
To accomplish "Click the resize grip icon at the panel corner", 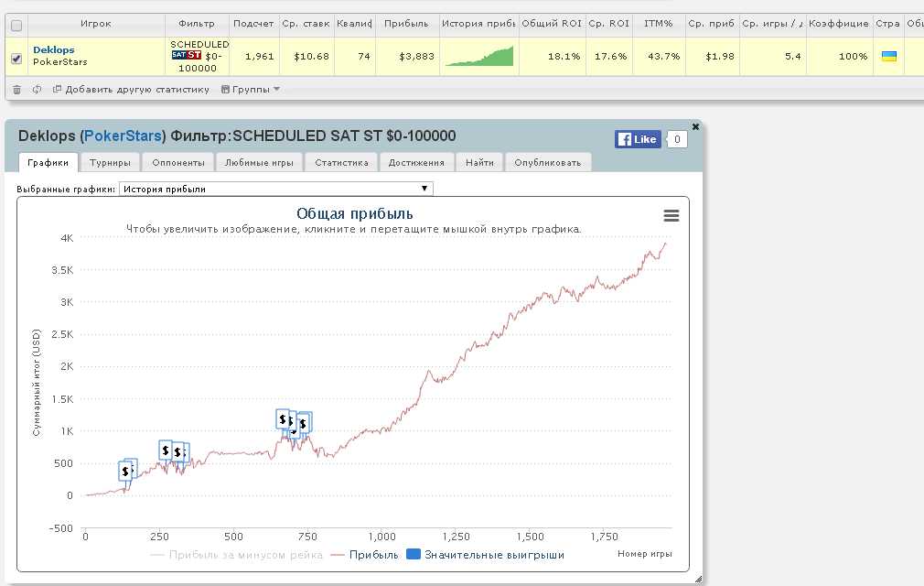I will click(x=698, y=579).
